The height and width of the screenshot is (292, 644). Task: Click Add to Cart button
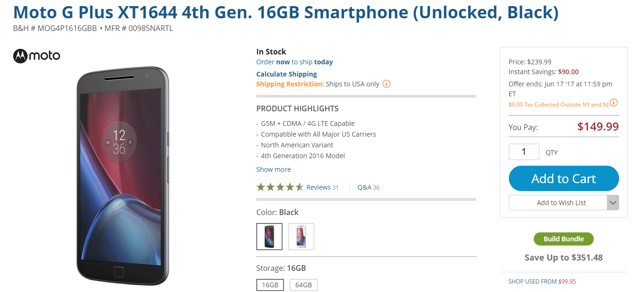point(563,178)
